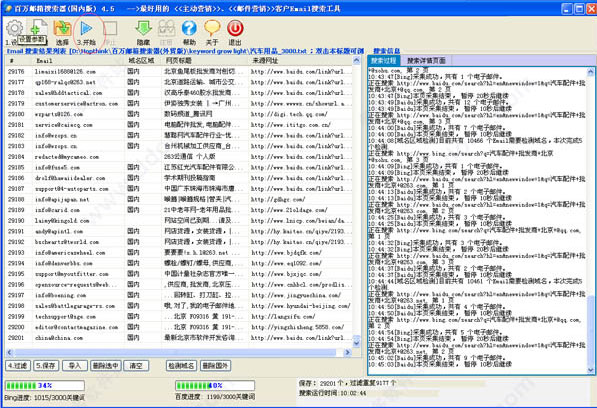Click the 停止 stop square icon

pyautogui.click(x=110, y=29)
